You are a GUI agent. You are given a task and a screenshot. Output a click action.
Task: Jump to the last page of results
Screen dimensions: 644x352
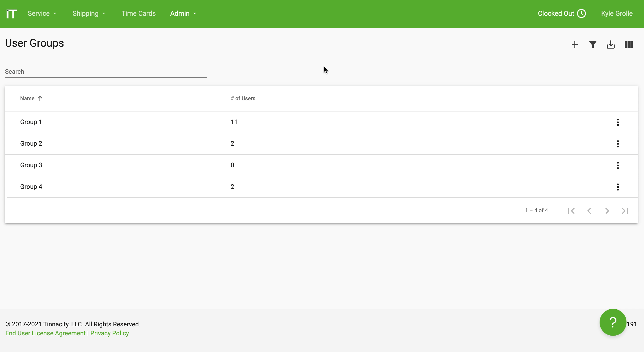625,211
